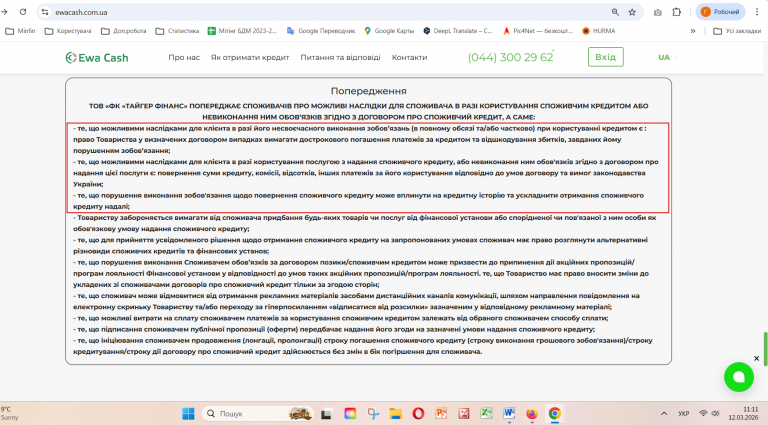The width and height of the screenshot is (768, 425).
Task: Open Word from taskbar
Action: [x=509, y=414]
